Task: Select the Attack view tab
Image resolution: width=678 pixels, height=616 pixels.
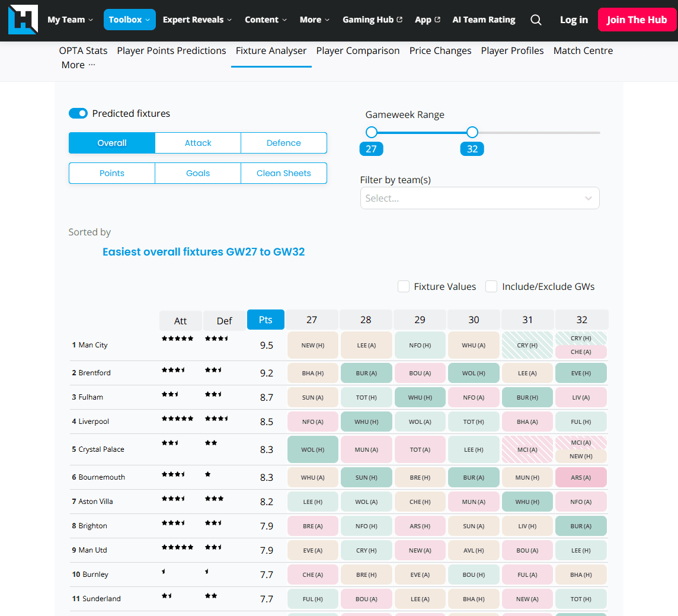Action: 197,143
